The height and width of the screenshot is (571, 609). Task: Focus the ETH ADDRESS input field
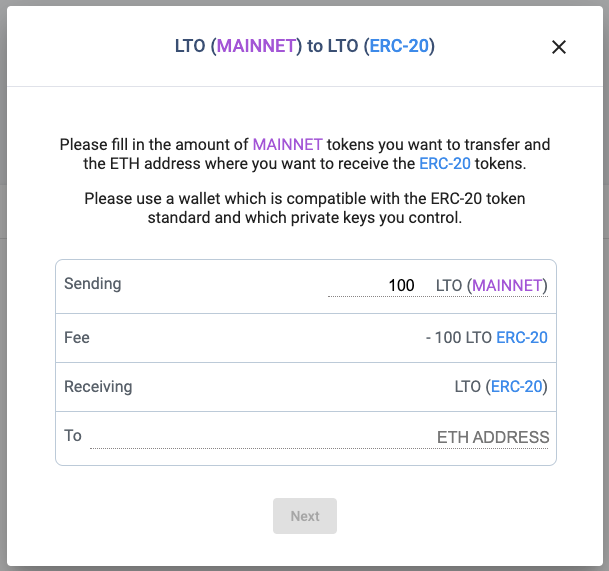[x=319, y=437]
